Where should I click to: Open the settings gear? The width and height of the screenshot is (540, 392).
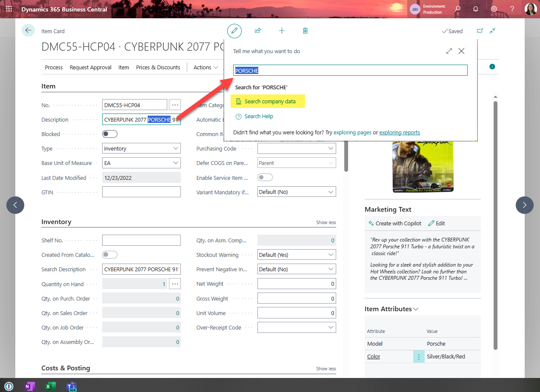494,9
